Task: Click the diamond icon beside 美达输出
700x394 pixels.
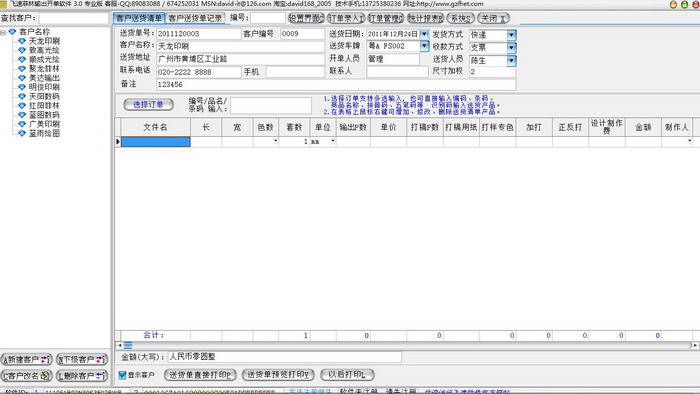Action: [x=21, y=78]
